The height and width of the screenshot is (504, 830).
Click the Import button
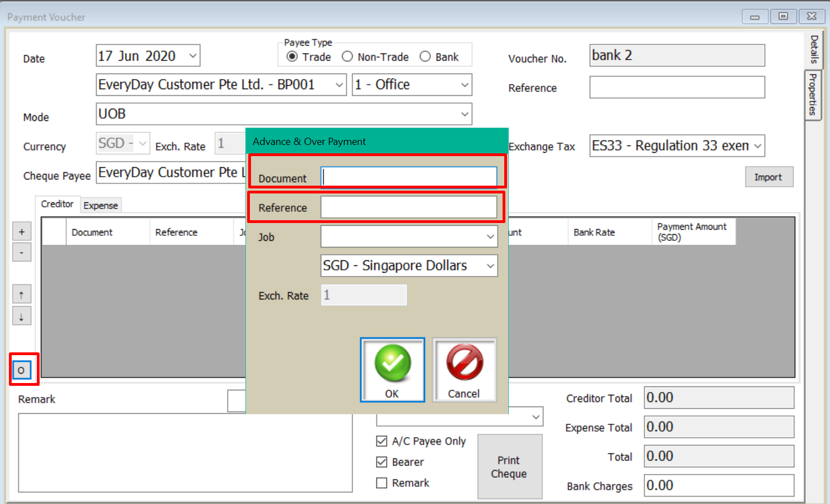(x=768, y=177)
